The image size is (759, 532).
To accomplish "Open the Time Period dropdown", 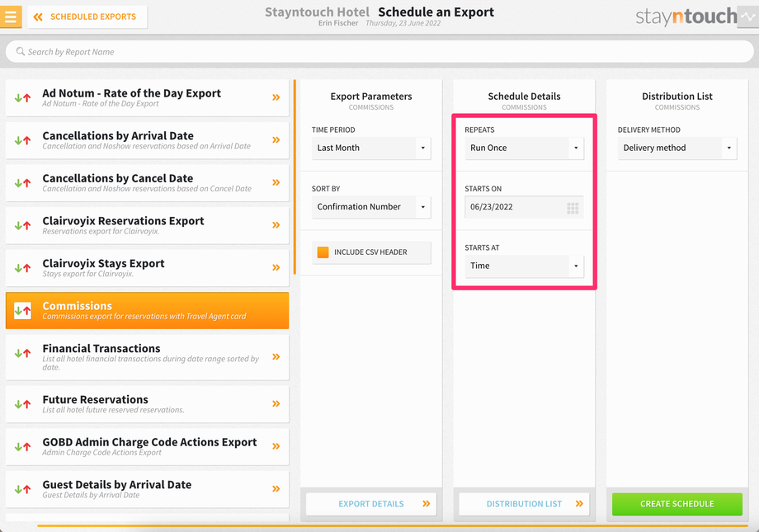I will click(370, 148).
